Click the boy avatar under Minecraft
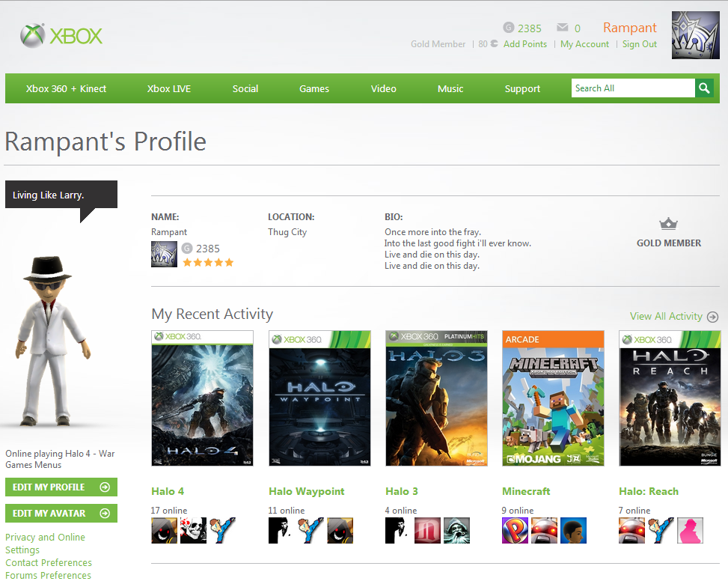This screenshot has width=728, height=581. point(573,530)
